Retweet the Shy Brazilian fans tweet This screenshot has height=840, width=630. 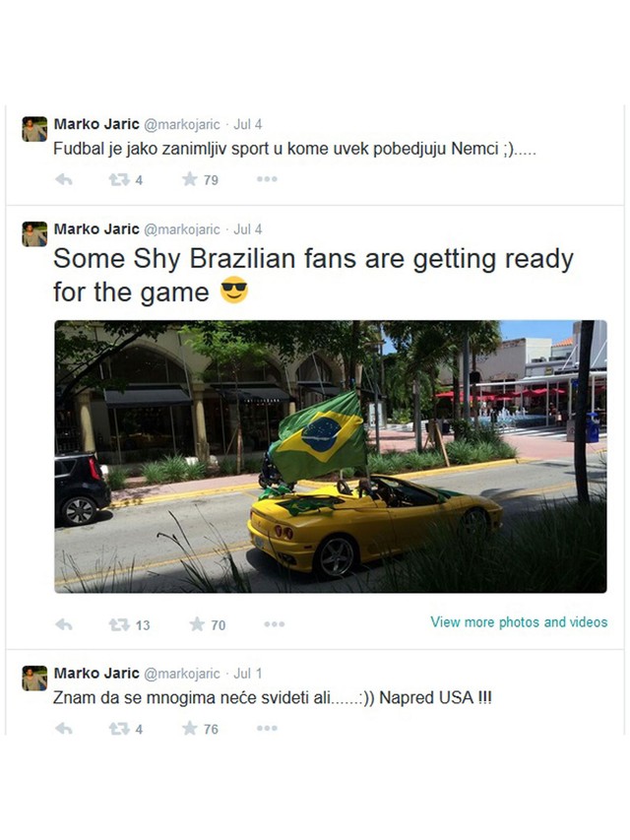[x=119, y=624]
